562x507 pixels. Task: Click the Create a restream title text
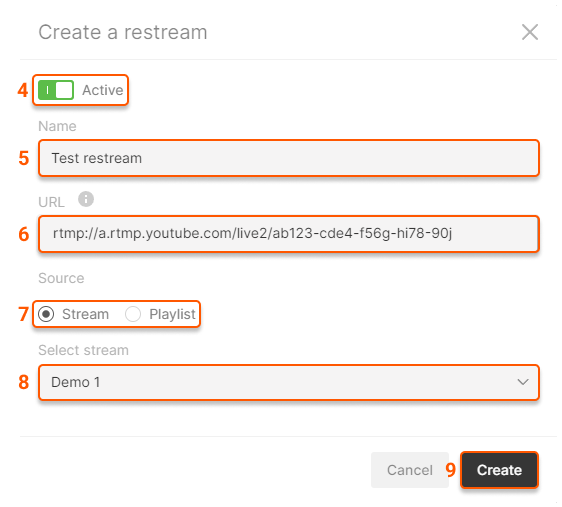123,32
